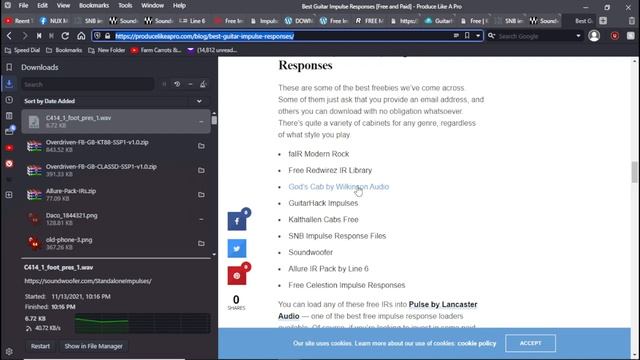Open settings gear at bottom left

(x=9, y=351)
